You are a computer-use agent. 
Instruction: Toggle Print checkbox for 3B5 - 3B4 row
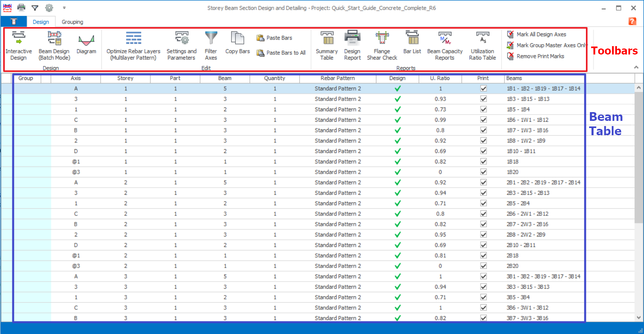coord(483,297)
